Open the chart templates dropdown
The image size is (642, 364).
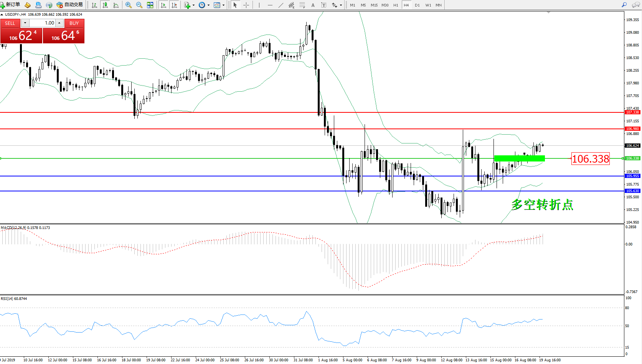pos(219,5)
